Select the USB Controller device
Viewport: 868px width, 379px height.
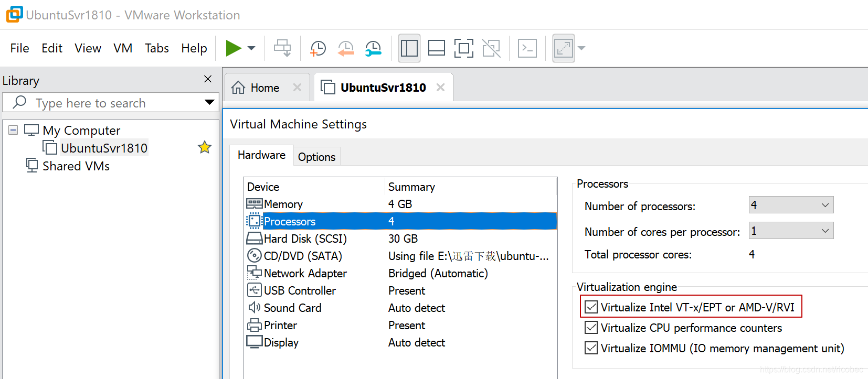coord(401,290)
